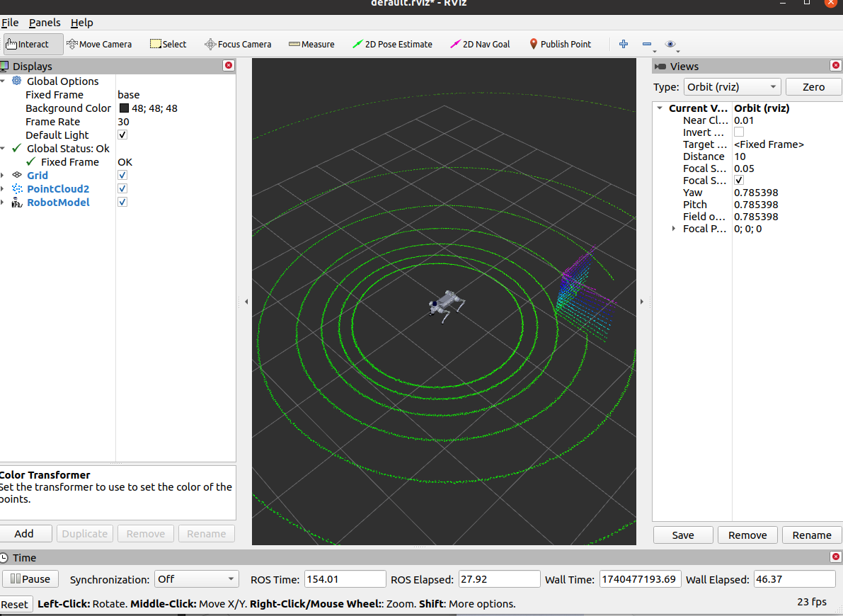Activate the Publish Point tool

560,44
